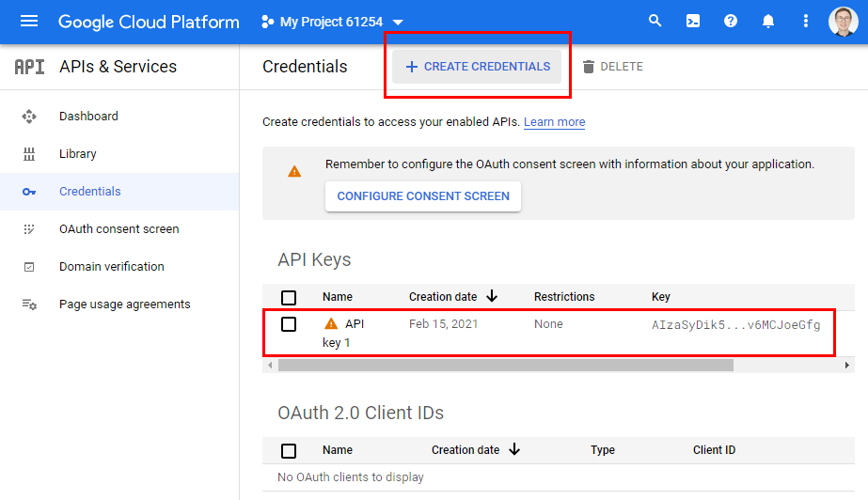This screenshot has height=500, width=868.
Task: Open the API key 1 name link
Action: click(343, 334)
